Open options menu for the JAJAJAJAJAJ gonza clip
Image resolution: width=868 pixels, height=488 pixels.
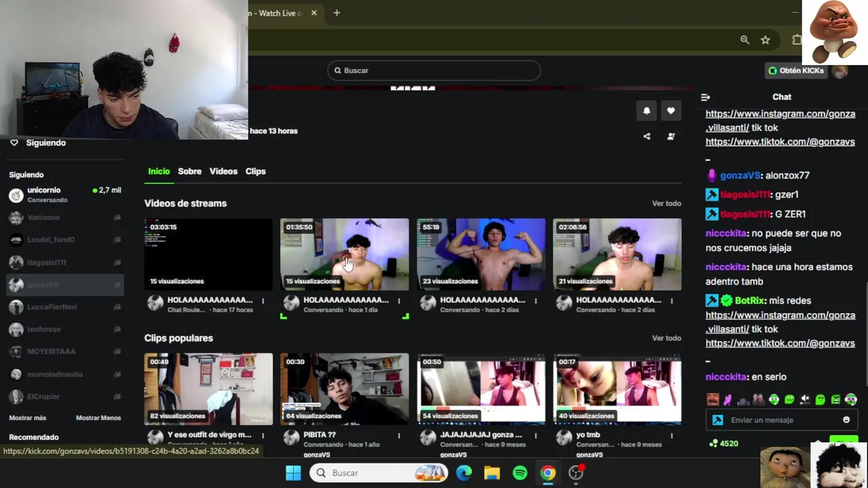[x=536, y=436]
